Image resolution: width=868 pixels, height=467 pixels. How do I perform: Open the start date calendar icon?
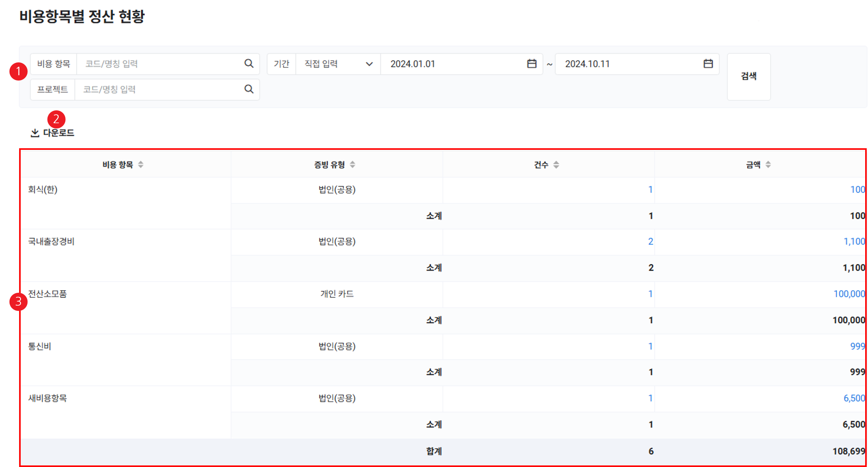[531, 63]
